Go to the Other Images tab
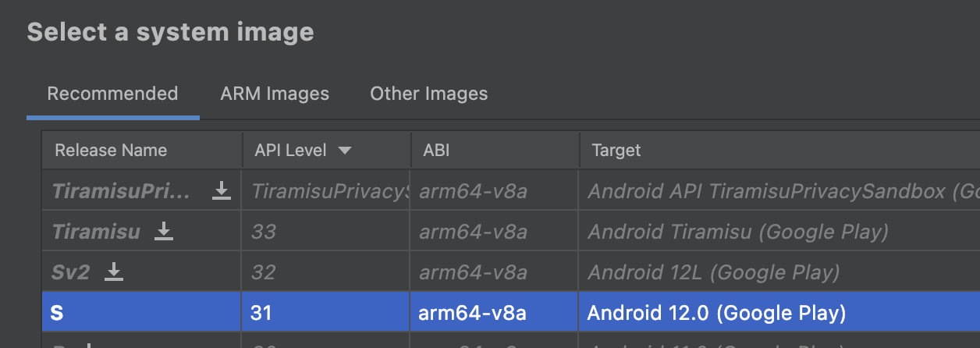Screen dimensions: 980x348 tap(429, 94)
